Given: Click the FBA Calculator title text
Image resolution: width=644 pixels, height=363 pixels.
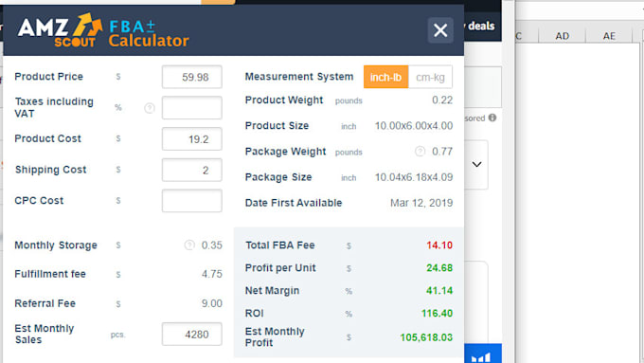Looking at the screenshot, I should (x=149, y=34).
